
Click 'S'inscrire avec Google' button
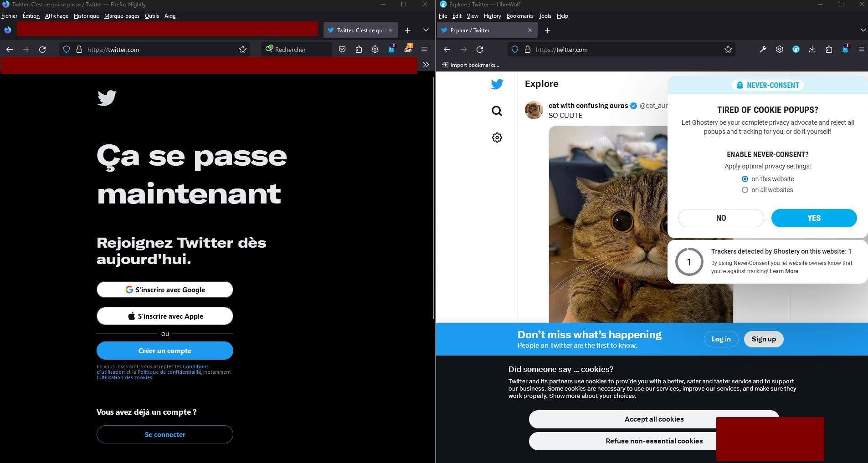(x=165, y=290)
